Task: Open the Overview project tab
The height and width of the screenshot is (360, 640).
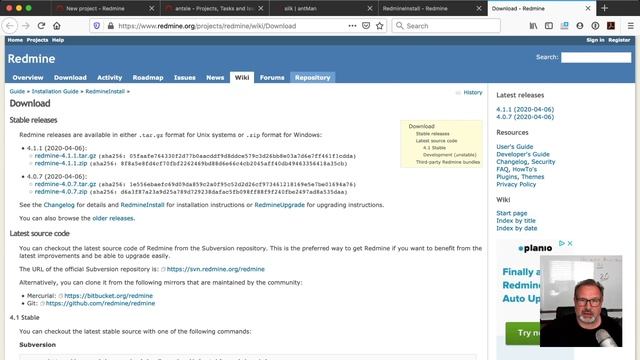Action: 28,78
